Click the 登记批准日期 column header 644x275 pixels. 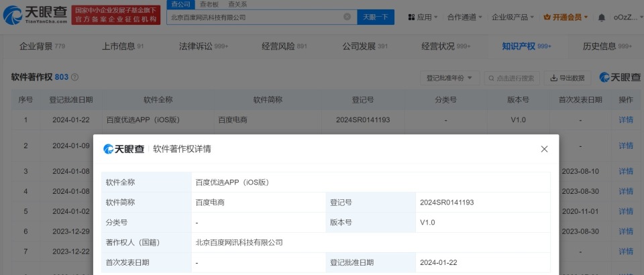coord(71,100)
